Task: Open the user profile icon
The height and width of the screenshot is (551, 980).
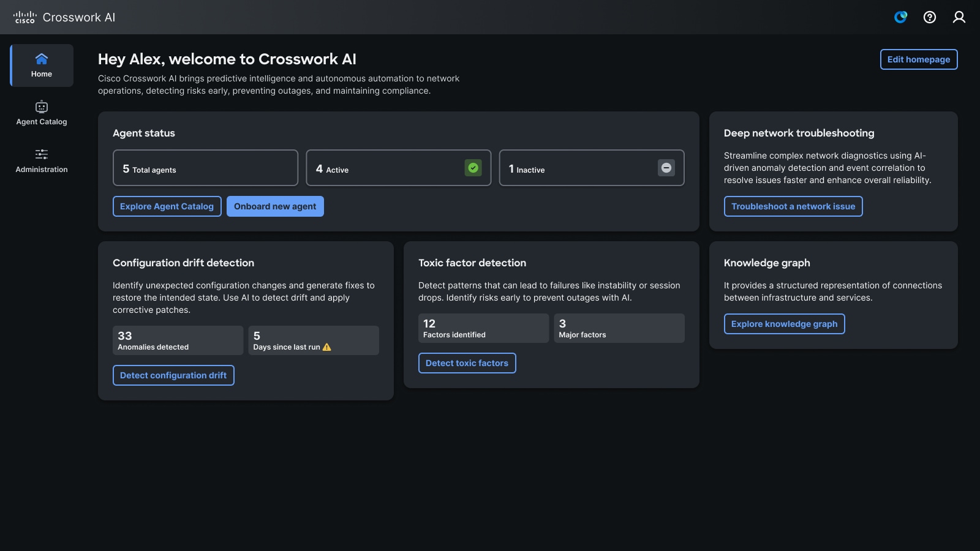Action: point(959,17)
